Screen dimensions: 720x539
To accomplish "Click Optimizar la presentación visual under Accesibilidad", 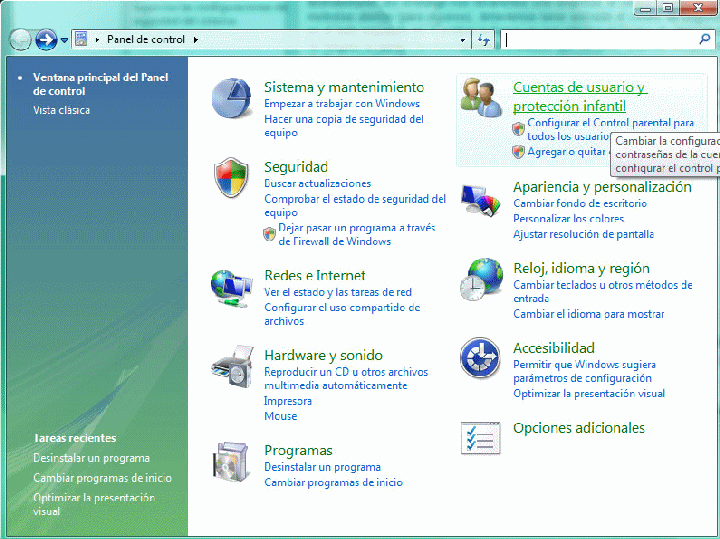I will tap(589, 393).
